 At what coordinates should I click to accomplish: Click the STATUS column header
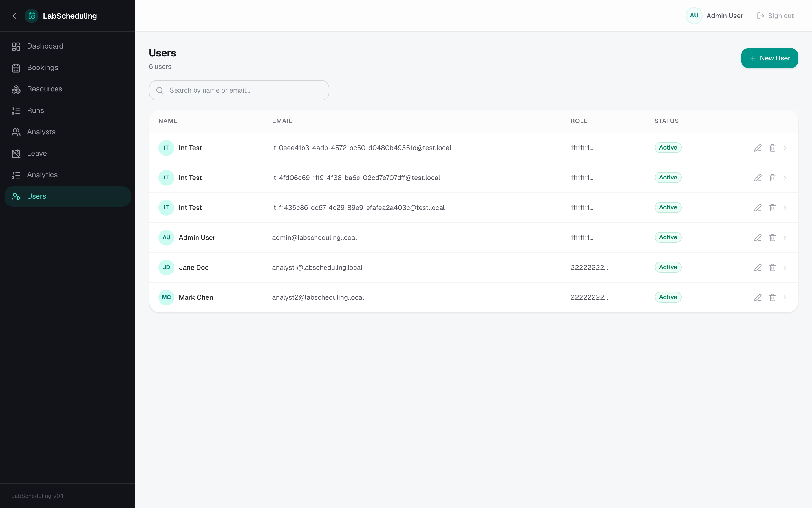[667, 121]
